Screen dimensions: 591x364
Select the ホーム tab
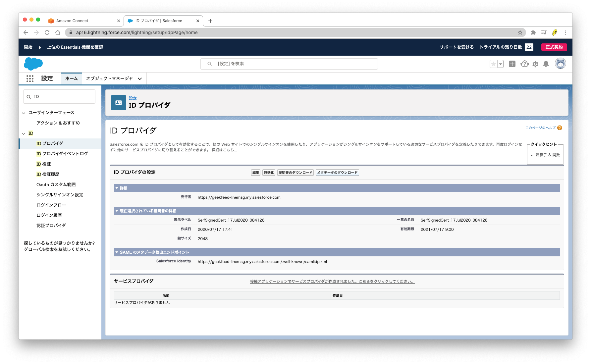point(72,78)
